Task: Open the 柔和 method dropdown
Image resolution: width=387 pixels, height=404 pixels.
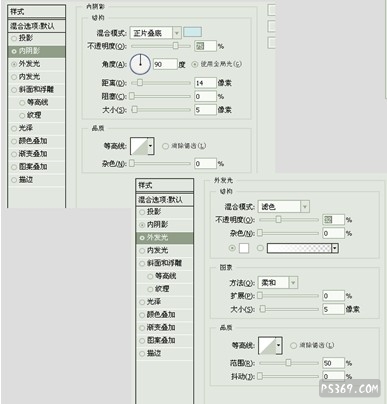Action: (x=278, y=283)
